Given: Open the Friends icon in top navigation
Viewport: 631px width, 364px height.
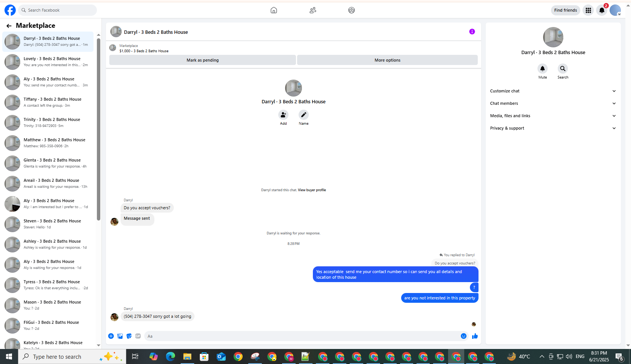Looking at the screenshot, I should (x=313, y=10).
